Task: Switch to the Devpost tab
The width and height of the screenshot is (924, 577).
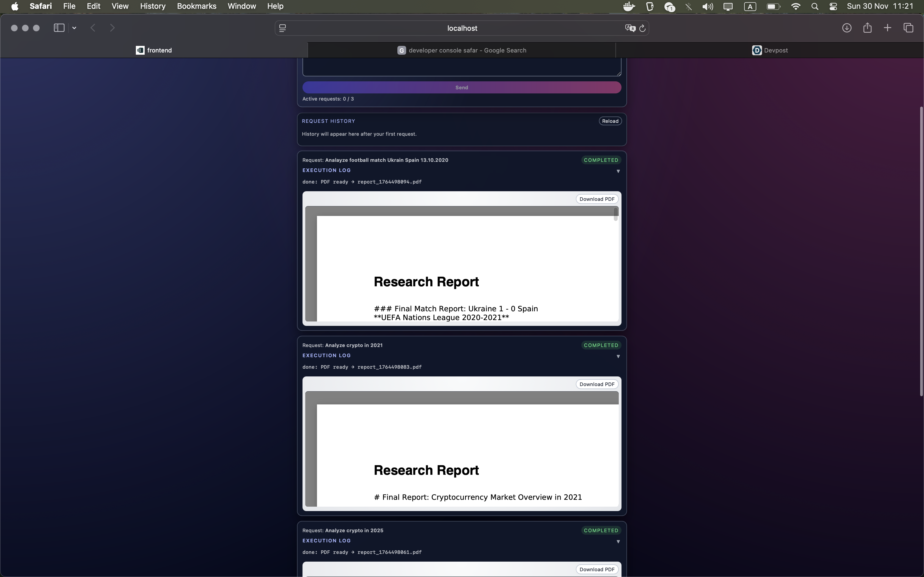Action: click(770, 50)
